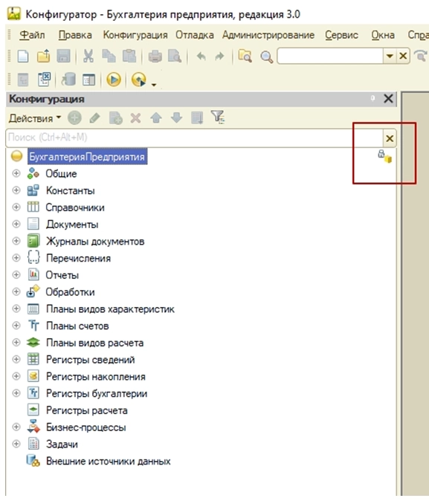This screenshot has width=429, height=504.
Task: Open the Действия dropdown menu
Action: [x=35, y=118]
